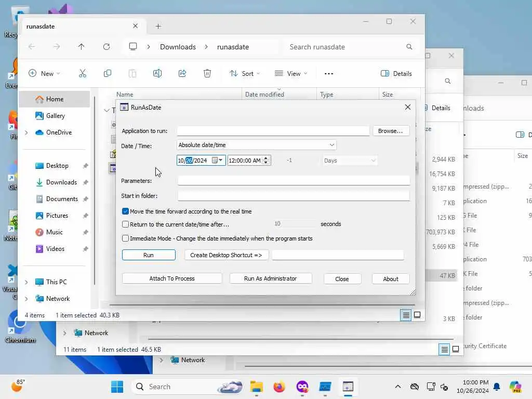This screenshot has height=399, width=532.
Task: Go forward with the right arrow
Action: click(57, 47)
